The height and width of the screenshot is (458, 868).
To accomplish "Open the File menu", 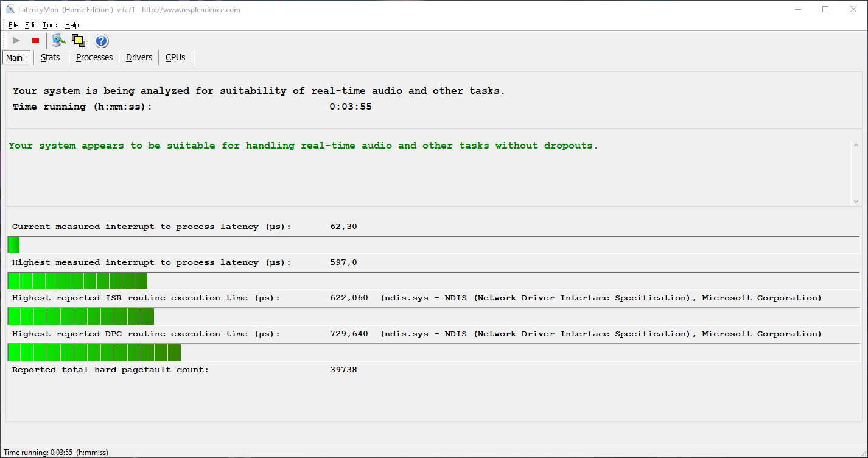I will pos(13,25).
